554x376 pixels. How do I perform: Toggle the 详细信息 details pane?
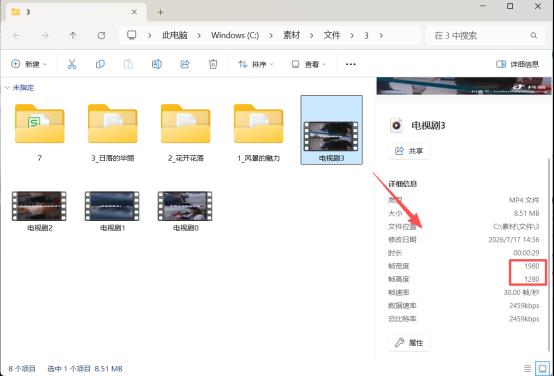(517, 64)
